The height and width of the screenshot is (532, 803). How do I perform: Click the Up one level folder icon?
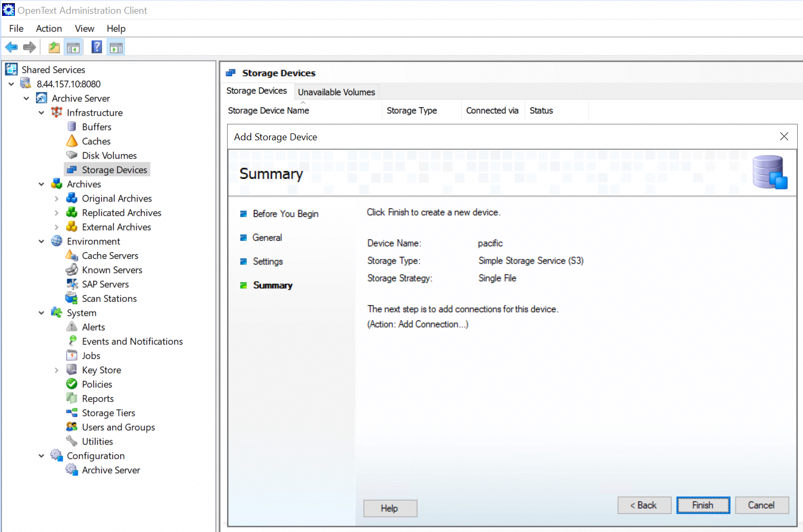pos(54,48)
